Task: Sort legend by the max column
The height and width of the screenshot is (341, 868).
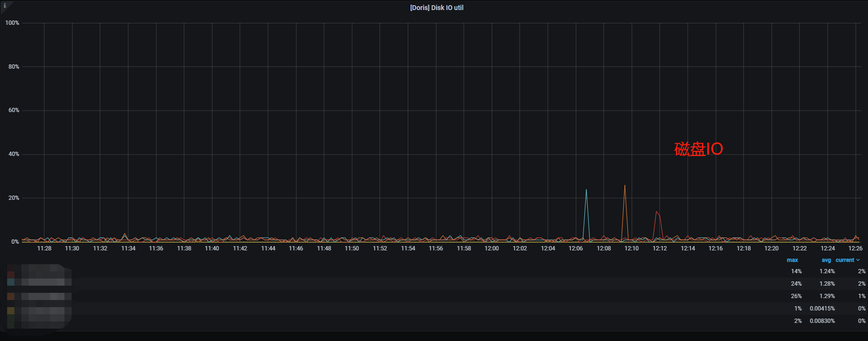Action: [792, 260]
